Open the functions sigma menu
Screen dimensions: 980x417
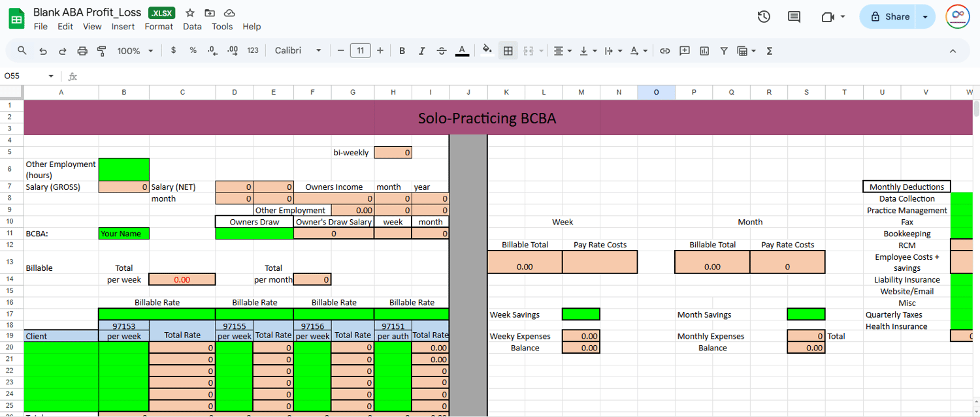pos(770,50)
